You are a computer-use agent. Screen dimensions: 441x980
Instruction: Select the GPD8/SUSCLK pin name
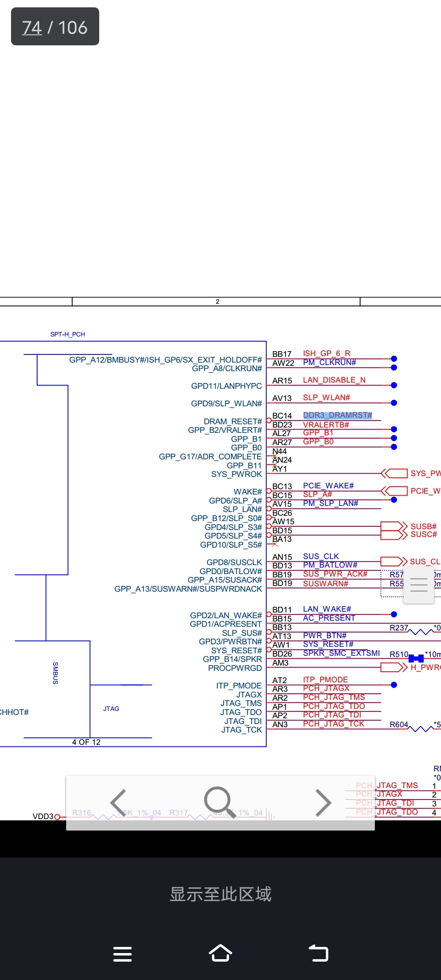pos(234,562)
